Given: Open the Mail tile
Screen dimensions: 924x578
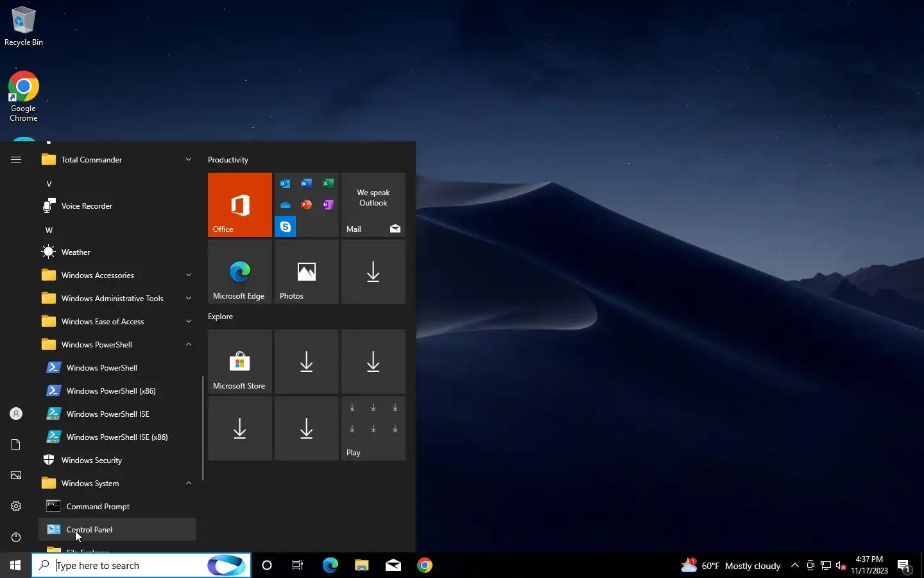Looking at the screenshot, I should tap(373, 205).
